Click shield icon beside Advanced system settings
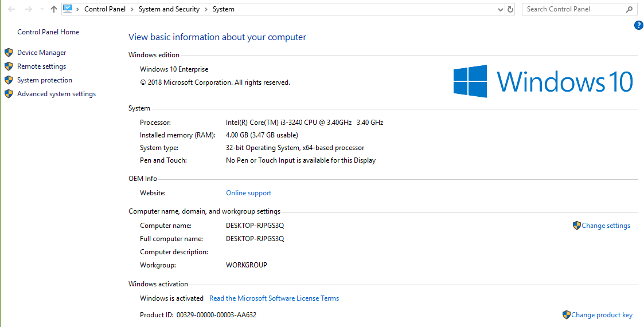This screenshot has height=327, width=644. click(9, 94)
